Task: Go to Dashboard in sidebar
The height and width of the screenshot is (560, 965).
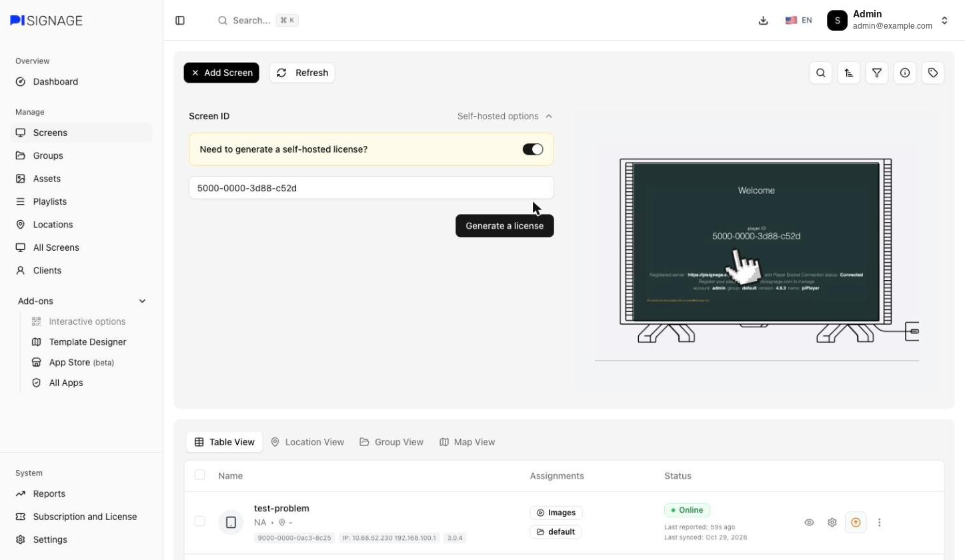Action: tap(81, 82)
